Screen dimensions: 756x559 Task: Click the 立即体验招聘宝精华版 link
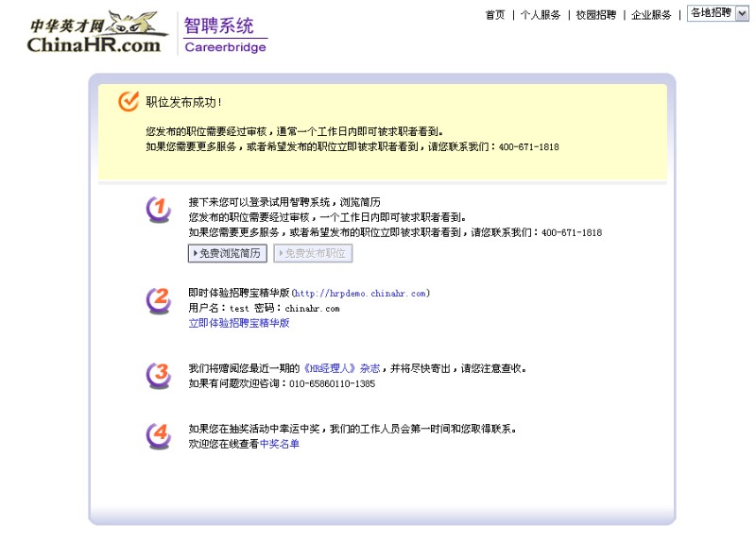[x=239, y=323]
